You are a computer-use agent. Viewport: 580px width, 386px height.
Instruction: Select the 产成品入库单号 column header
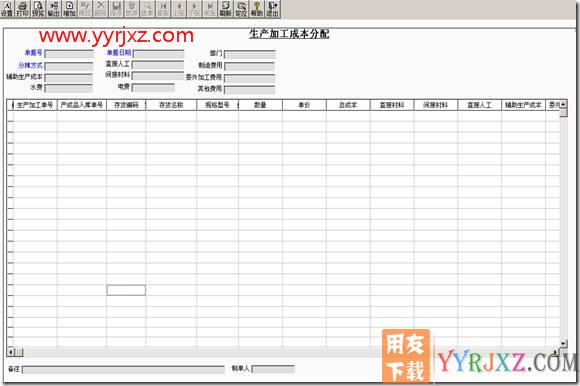tap(82, 105)
